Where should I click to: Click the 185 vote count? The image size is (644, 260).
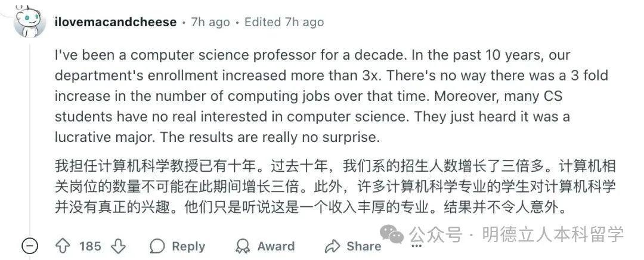tap(90, 246)
